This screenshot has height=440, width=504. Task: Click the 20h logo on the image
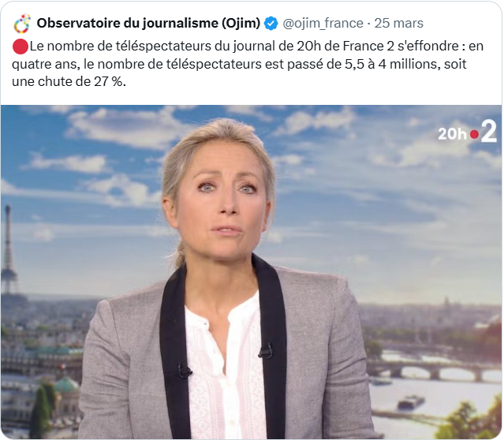pos(452,134)
